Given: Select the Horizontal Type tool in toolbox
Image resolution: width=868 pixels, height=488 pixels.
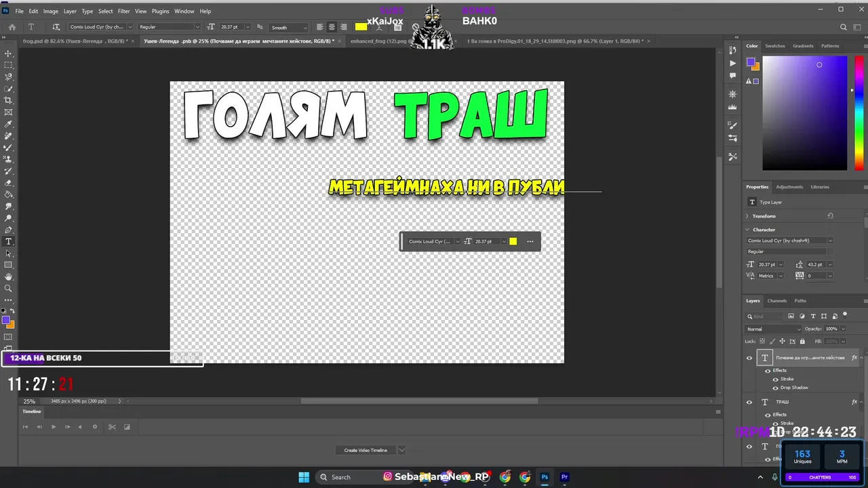Looking at the screenshot, I should [8, 241].
